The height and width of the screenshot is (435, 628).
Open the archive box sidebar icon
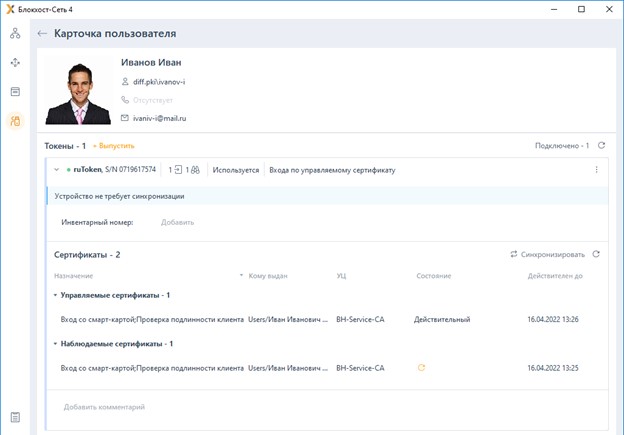(x=15, y=91)
